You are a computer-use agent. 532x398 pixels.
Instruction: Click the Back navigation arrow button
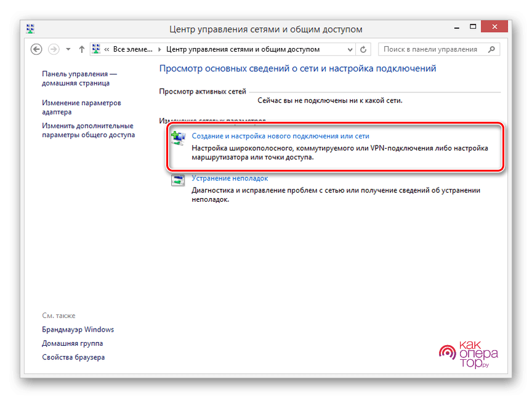point(36,49)
